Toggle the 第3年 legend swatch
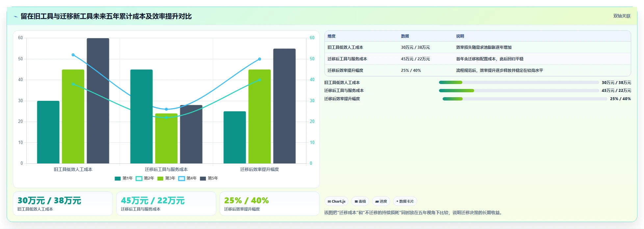The image size is (644, 229). [x=160, y=179]
